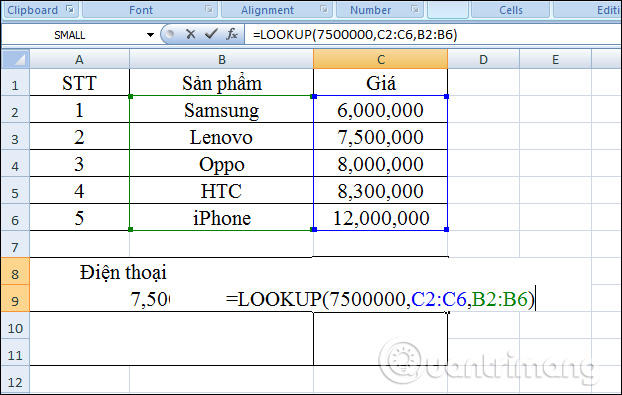Screen dimensions: 622x395
Task: Click the STT header cell
Action: [x=79, y=82]
